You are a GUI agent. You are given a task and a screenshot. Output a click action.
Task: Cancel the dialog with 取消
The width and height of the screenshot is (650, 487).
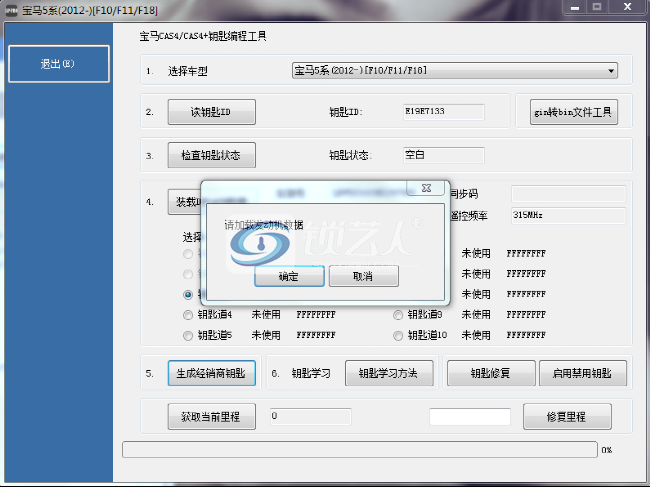point(364,276)
